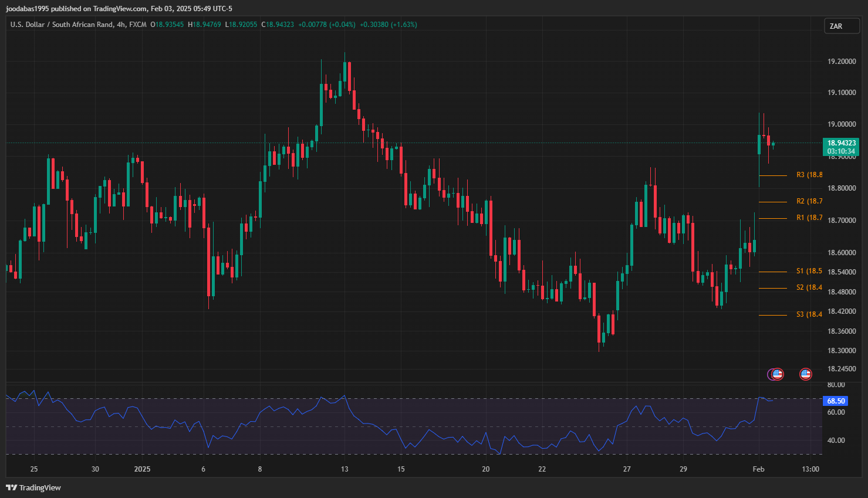
Task: Click the 80.00 level on the RSI scale
Action: pyautogui.click(x=836, y=385)
